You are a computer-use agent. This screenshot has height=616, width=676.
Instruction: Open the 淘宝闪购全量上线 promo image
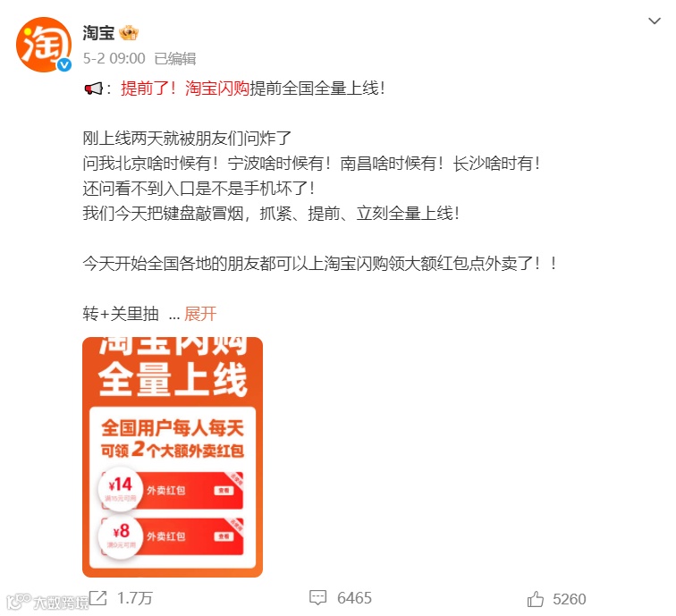click(173, 457)
